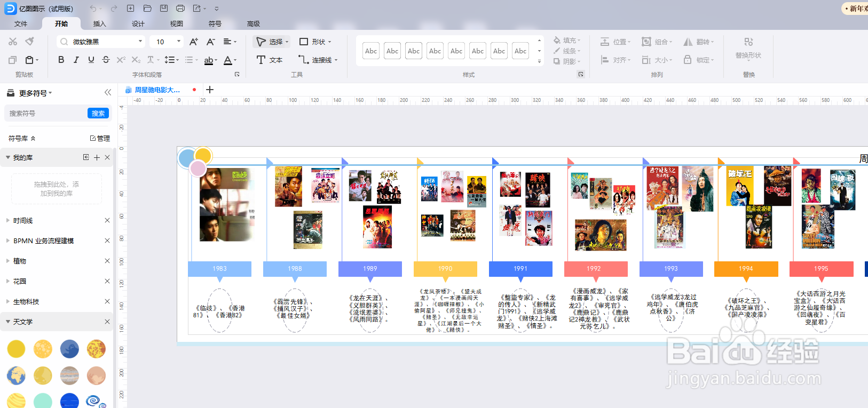Open the 文件 menu tab
868x408 pixels.
coord(21,24)
